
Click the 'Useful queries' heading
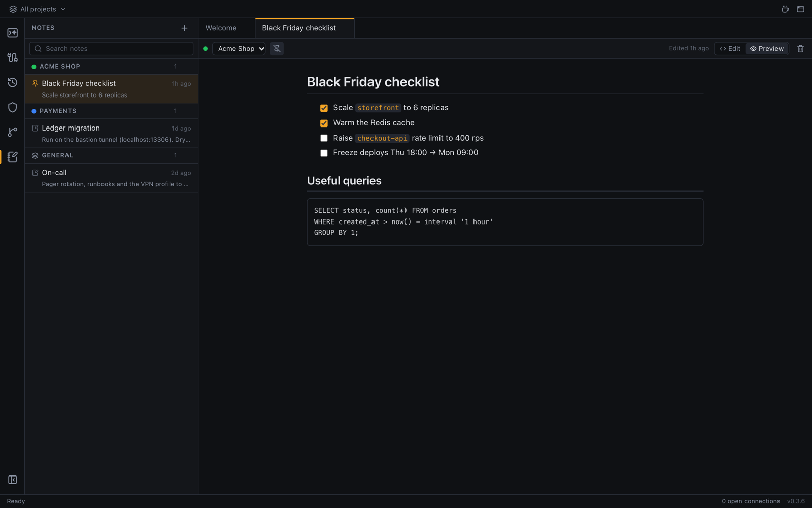344,181
